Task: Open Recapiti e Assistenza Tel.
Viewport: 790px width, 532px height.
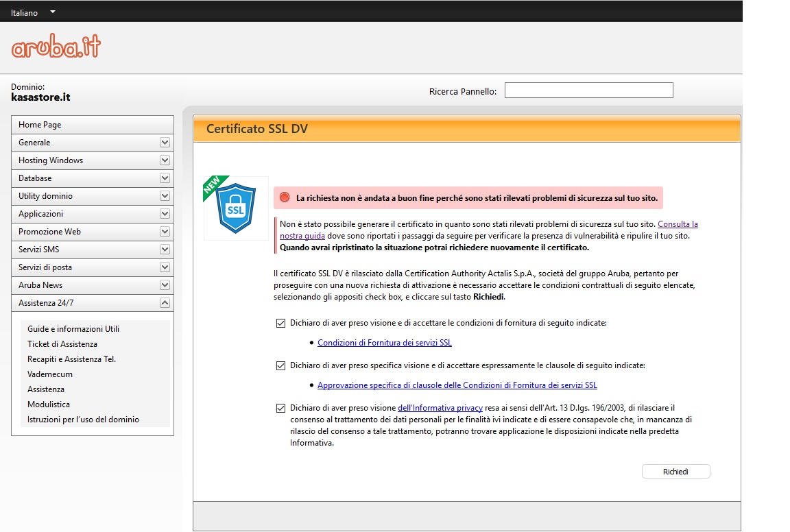Action: (x=71, y=359)
